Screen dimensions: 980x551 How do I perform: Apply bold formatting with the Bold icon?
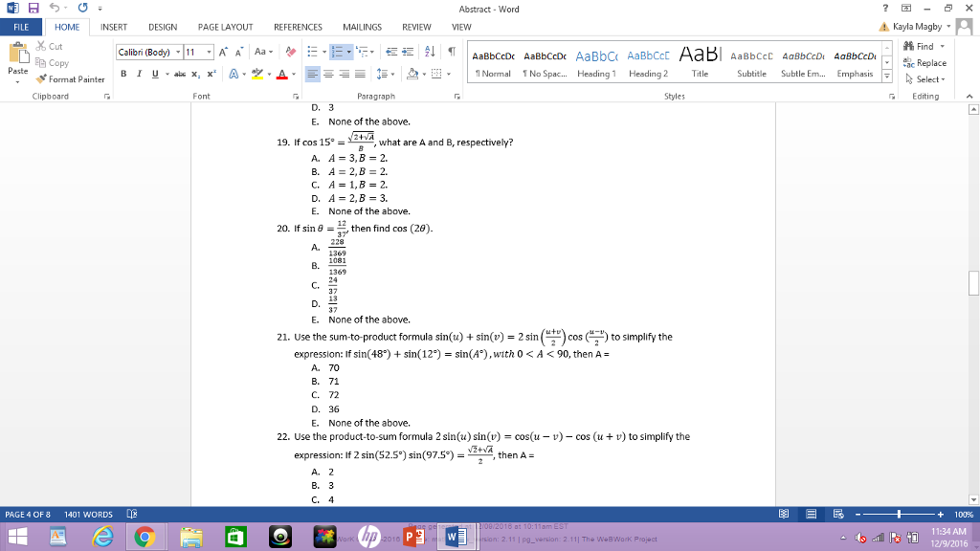[122, 72]
